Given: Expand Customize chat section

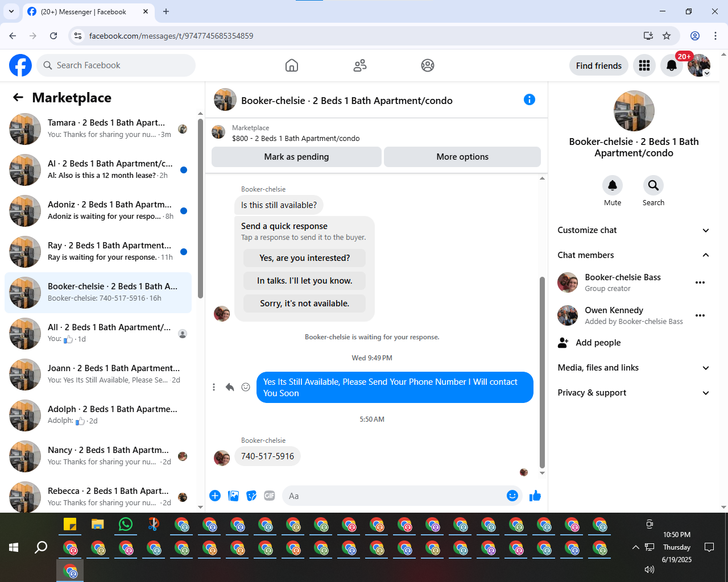Looking at the screenshot, I should pos(634,230).
